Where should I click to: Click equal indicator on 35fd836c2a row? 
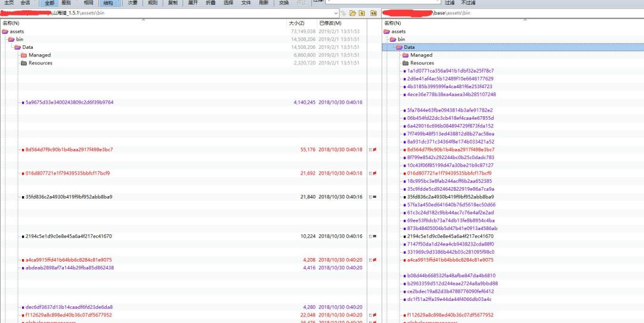pos(374,197)
